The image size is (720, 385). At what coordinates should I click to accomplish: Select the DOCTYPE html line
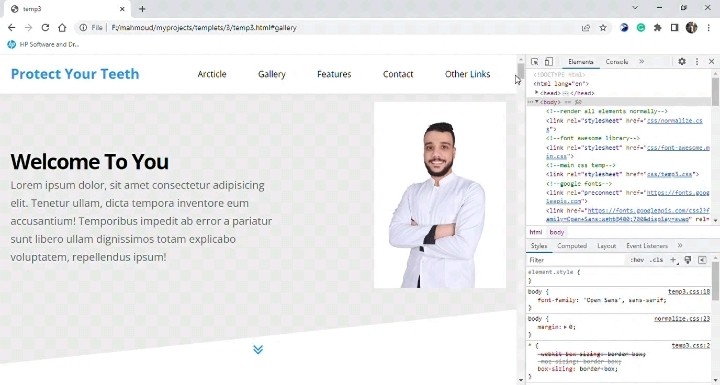point(559,74)
